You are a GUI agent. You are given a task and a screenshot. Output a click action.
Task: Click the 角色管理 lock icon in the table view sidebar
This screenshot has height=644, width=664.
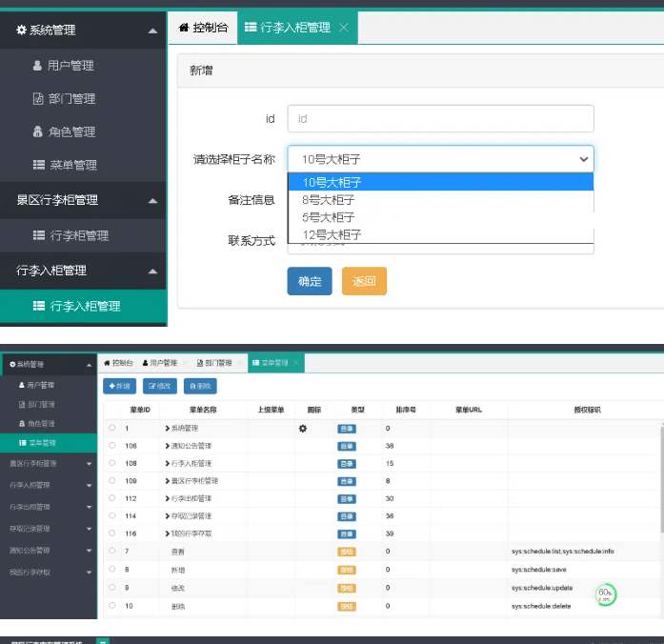pyautogui.click(x=22, y=423)
